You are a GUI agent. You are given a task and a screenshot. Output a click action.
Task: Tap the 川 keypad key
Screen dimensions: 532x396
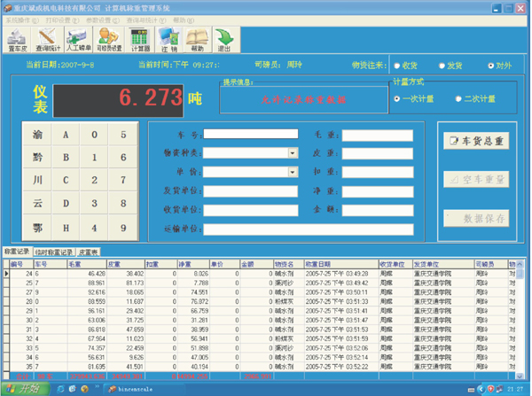tap(37, 180)
